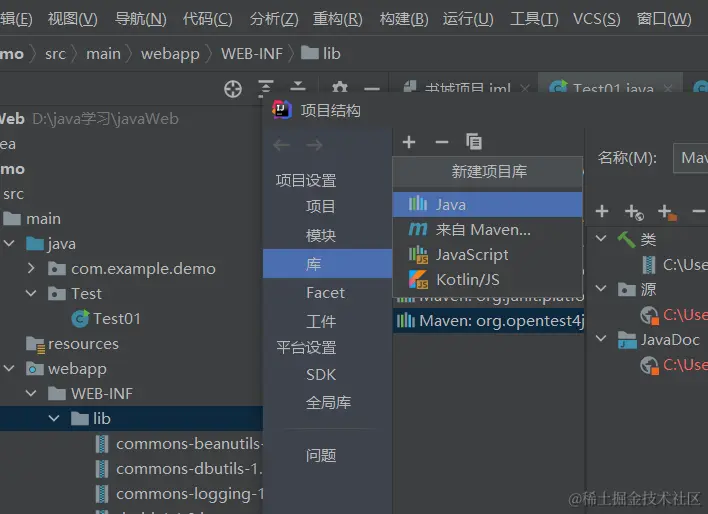Screen dimensions: 708x514
Task: Collapse the Test package
Action: (x=31, y=293)
